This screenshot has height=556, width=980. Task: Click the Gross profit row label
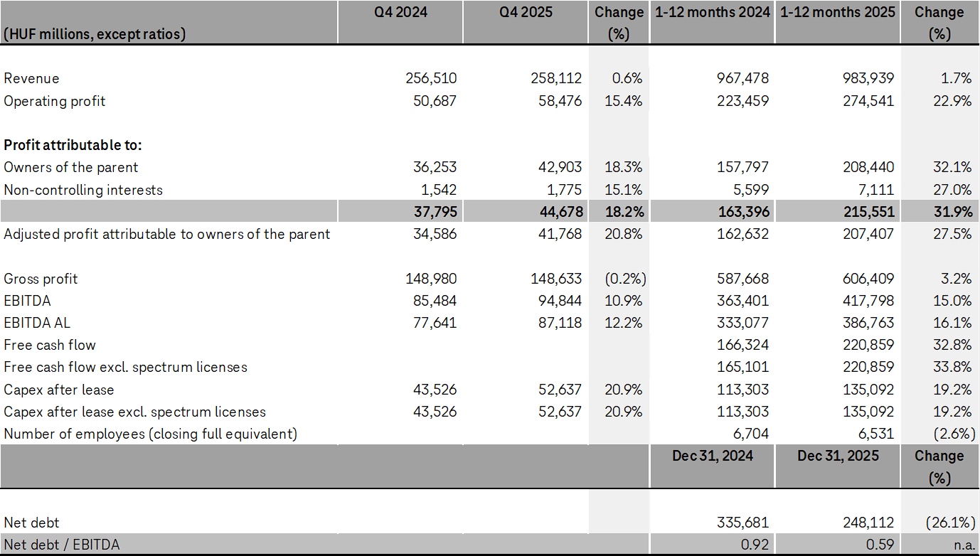(39, 278)
